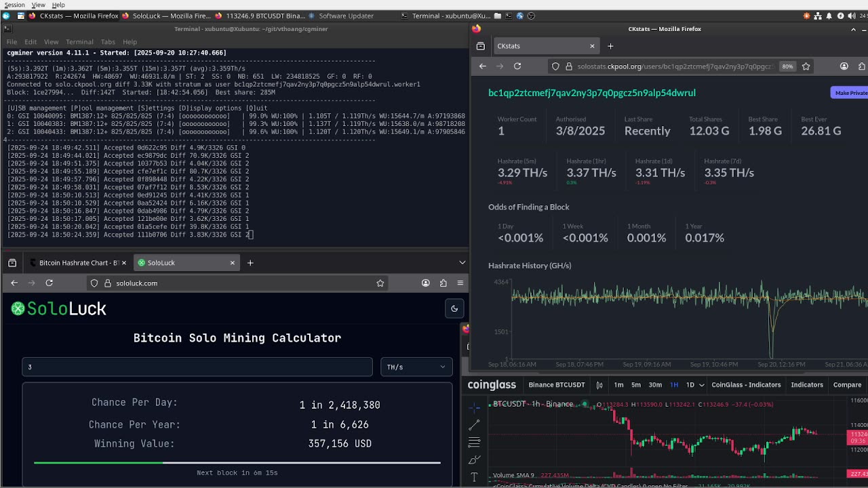Open a new tab in the CKstats window
868x488 pixels.
610,46
